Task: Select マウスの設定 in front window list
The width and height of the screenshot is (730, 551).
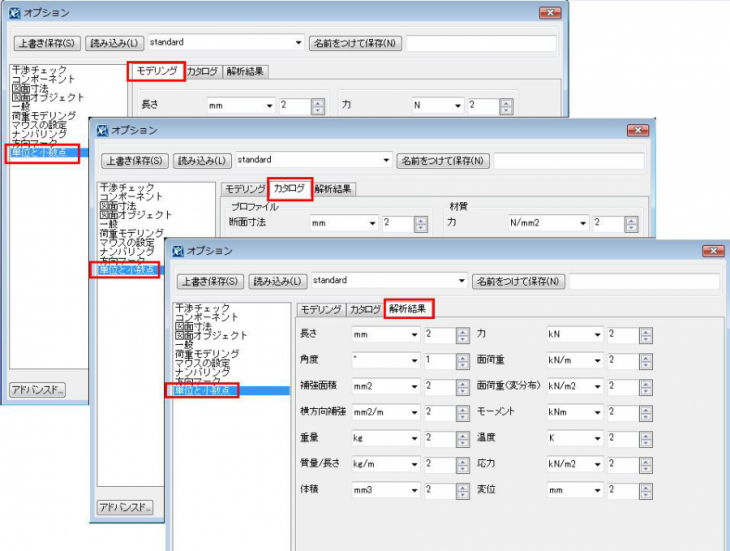Action: coord(203,363)
